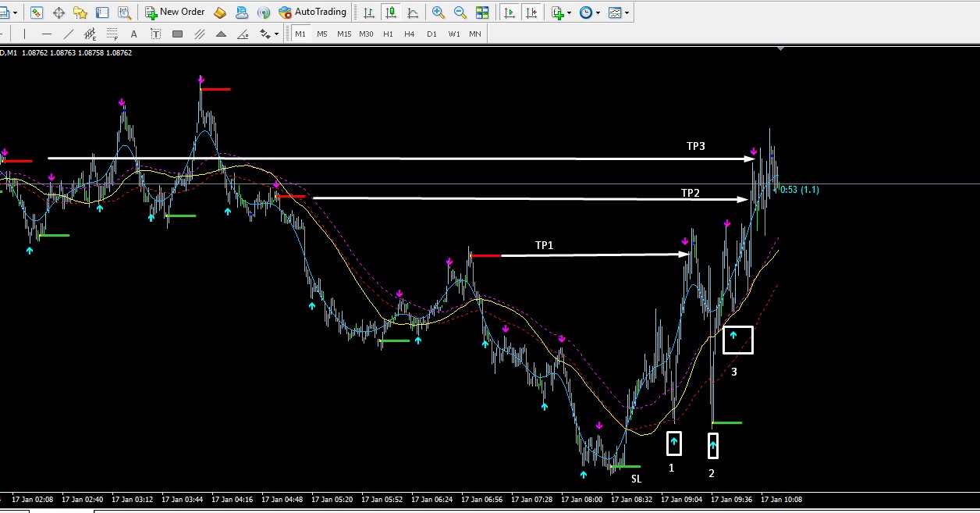
Task: Click the 17 Jan 05:20 time label
Action: [331, 500]
